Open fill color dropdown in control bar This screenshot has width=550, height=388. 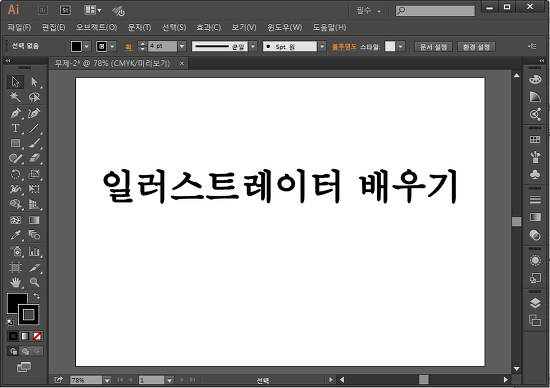coord(87,46)
